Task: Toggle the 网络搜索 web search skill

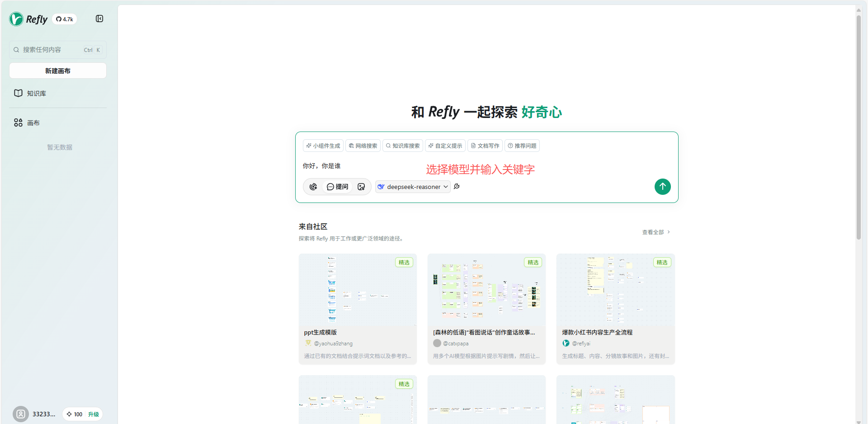Action: click(x=363, y=146)
